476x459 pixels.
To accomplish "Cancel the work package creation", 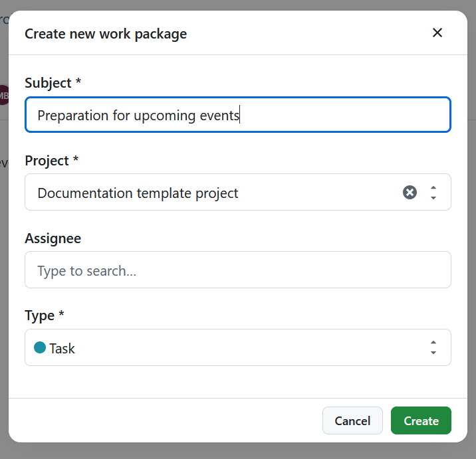I will [352, 420].
